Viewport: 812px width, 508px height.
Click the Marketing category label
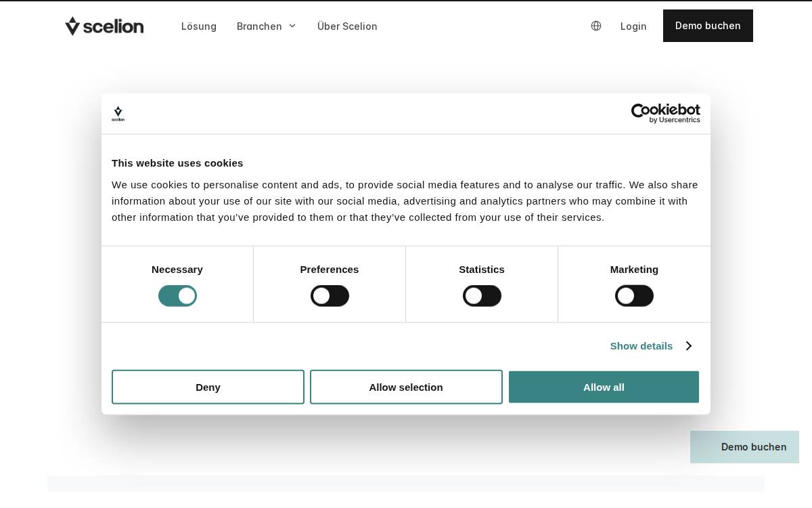click(634, 269)
